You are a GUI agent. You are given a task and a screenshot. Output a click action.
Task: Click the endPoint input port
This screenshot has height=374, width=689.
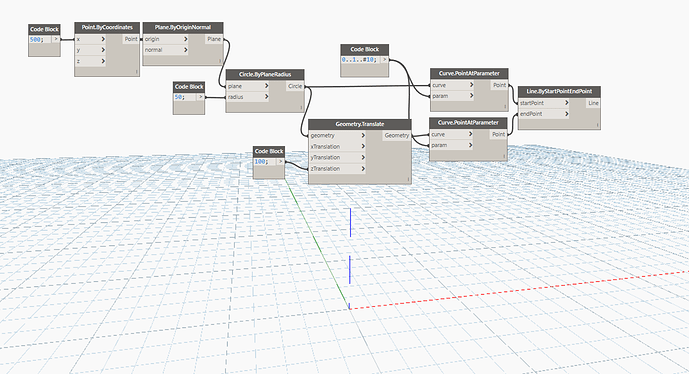pyautogui.click(x=544, y=114)
